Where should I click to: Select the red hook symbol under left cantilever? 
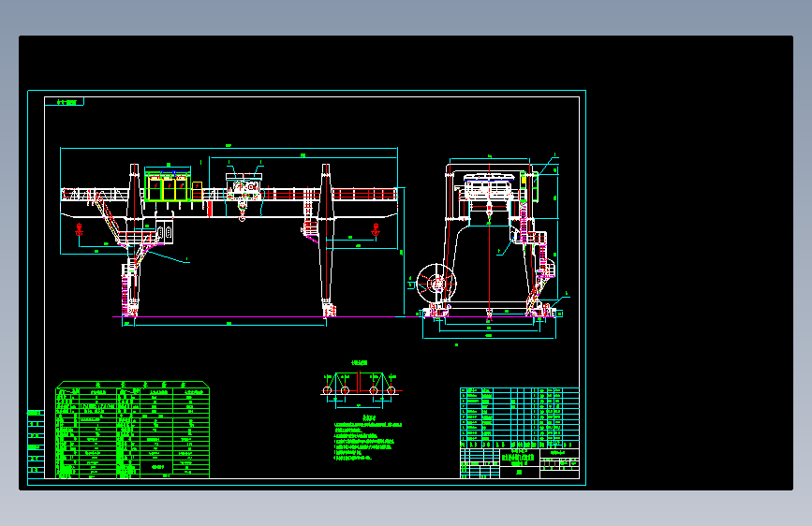tap(80, 229)
